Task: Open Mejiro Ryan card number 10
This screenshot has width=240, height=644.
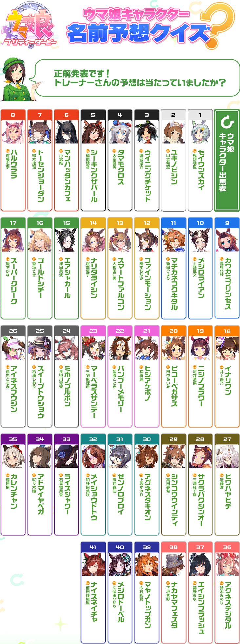Action: (200, 268)
